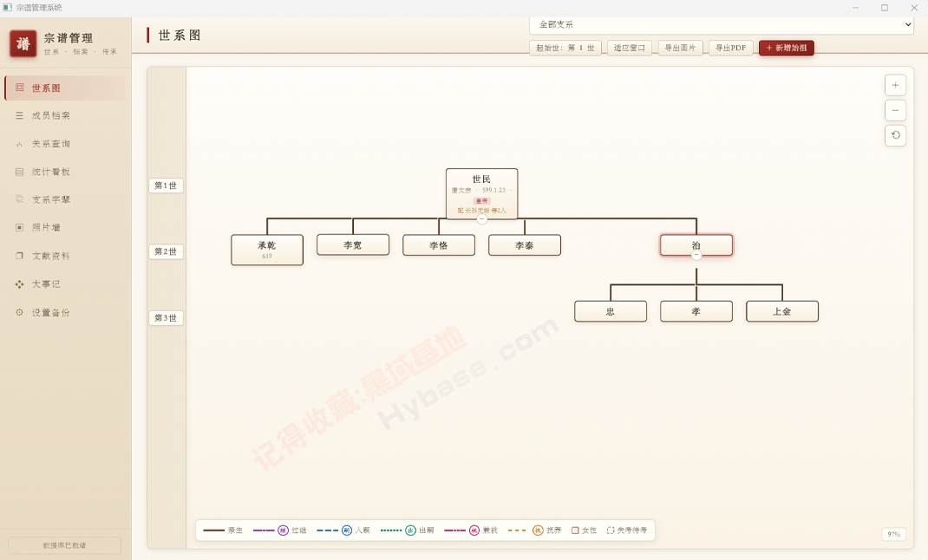The width and height of the screenshot is (928, 560).
Task: Open the 全部支系 branch dropdown
Action: [x=722, y=25]
